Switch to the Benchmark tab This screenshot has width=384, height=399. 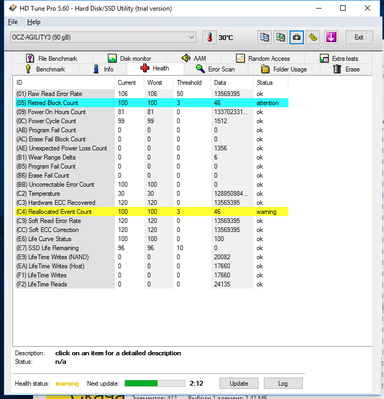point(45,69)
